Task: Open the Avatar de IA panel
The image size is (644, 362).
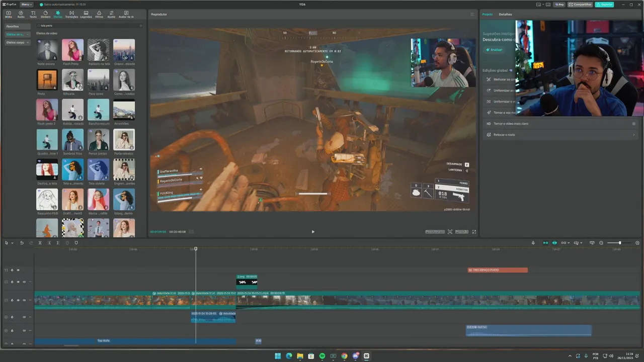Action: (126, 14)
